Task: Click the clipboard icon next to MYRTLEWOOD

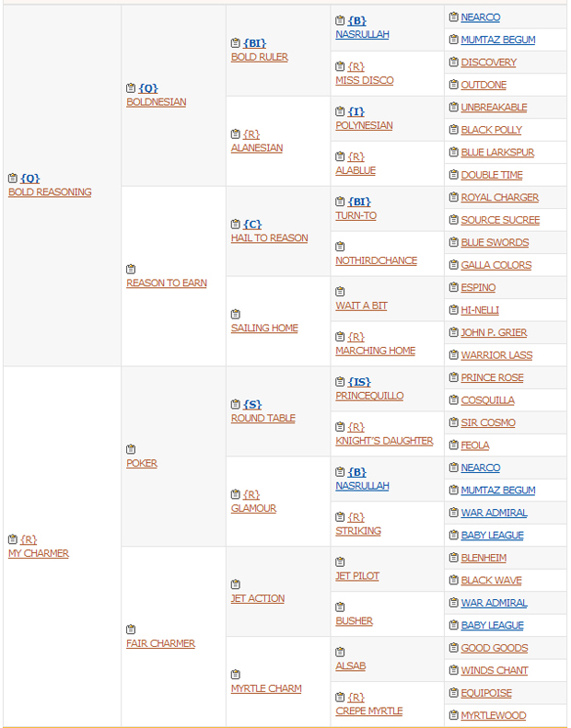Action: click(x=453, y=715)
